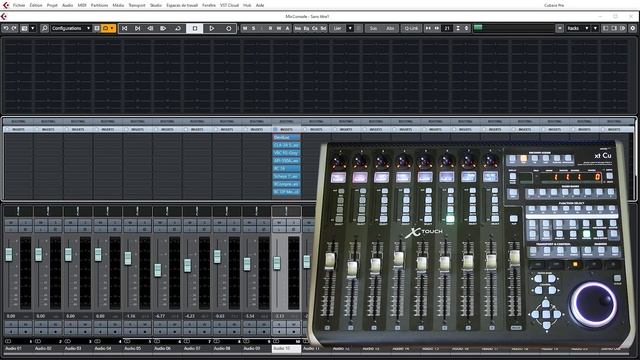Image resolution: width=640 pixels, height=360 pixels.
Task: Bypass inserts on the Audio 10 channel
Action: coord(275,129)
